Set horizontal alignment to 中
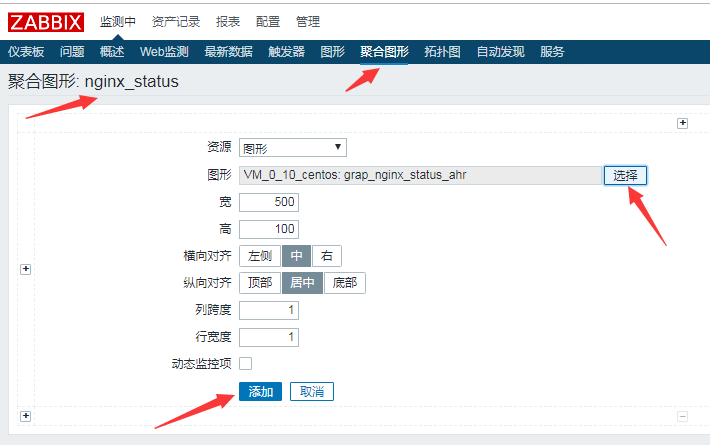The image size is (710, 445). (296, 256)
